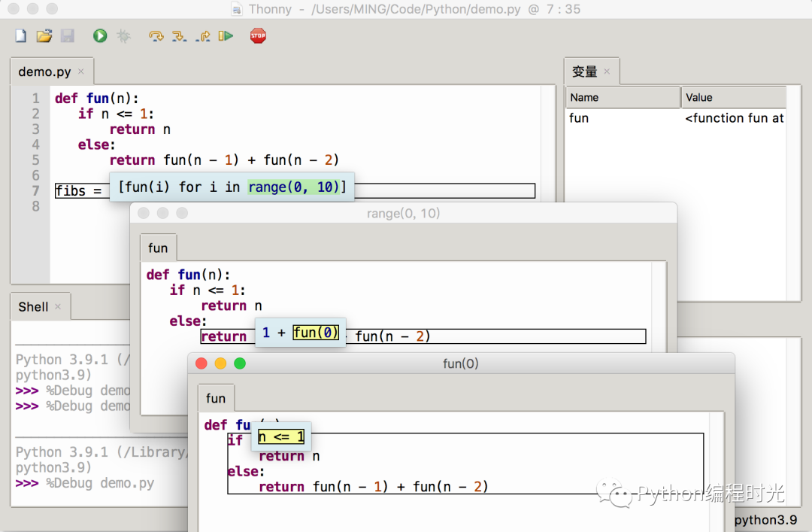
Task: Open a file using folder icon
Action: [x=44, y=36]
